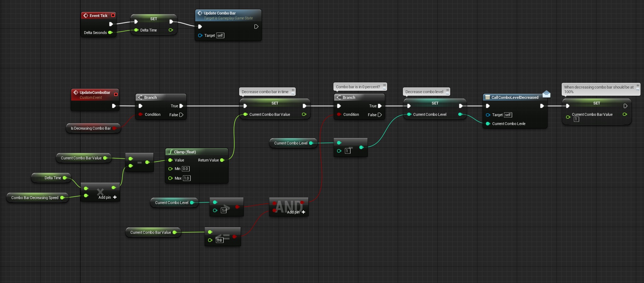Click the Clamp Return Value output pin

click(222, 160)
